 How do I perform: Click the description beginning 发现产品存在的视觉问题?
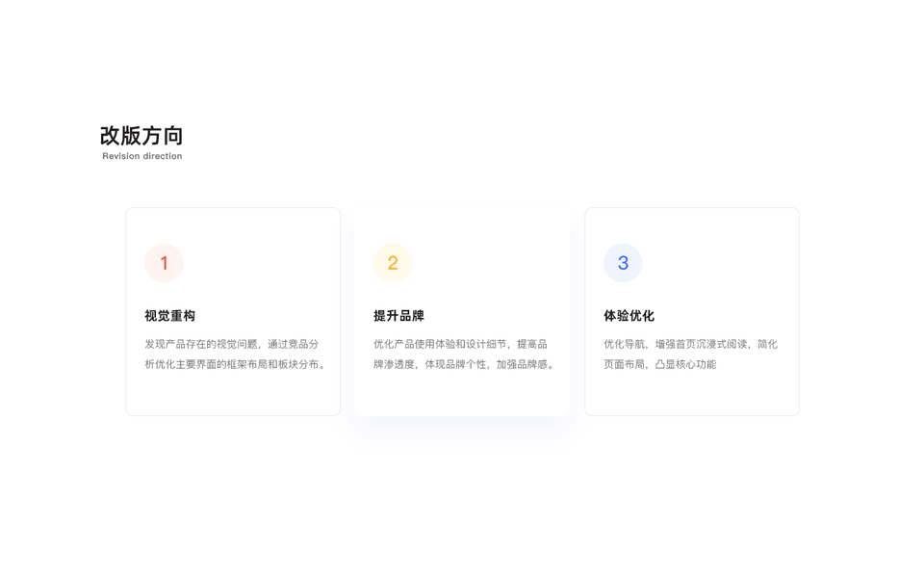236,354
